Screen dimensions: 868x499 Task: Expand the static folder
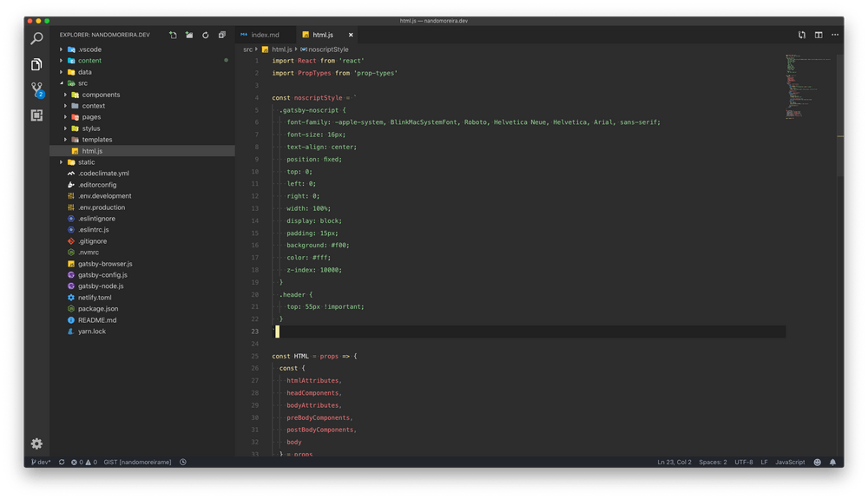pyautogui.click(x=86, y=162)
